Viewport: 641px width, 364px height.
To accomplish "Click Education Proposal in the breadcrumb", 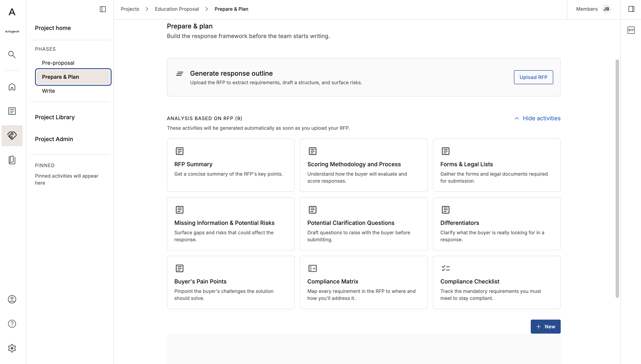I will 177,9.
